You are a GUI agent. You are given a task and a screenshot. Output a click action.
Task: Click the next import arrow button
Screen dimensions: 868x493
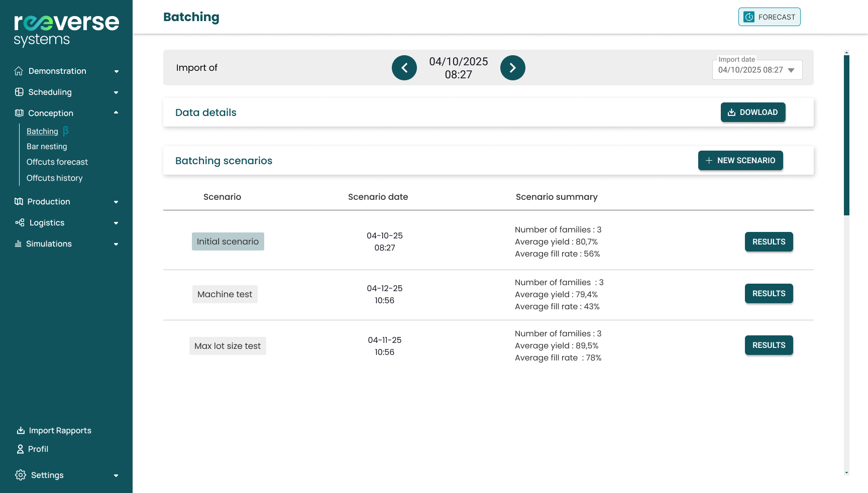512,68
